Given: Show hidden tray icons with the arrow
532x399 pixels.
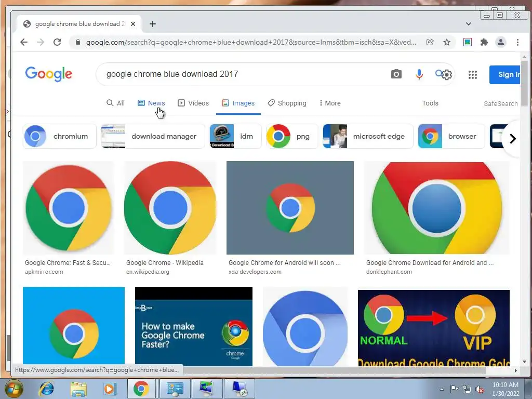Looking at the screenshot, I should [x=442, y=390].
